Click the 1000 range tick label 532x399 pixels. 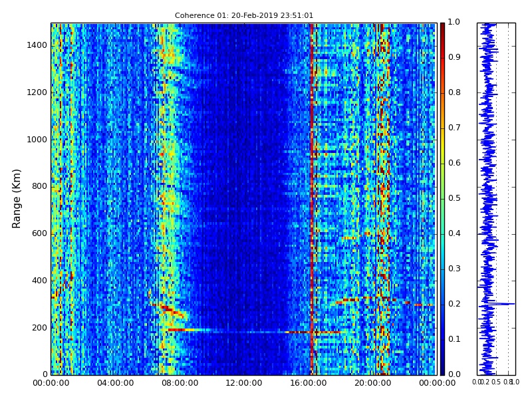click(37, 140)
